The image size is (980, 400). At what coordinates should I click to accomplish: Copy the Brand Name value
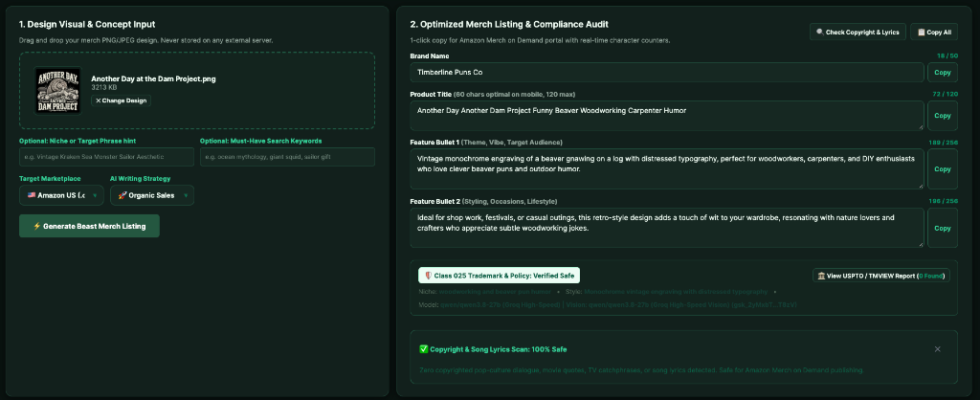943,72
